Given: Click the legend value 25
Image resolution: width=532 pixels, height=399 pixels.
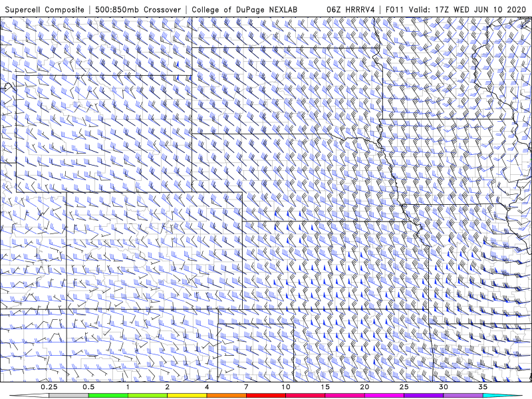Looking at the screenshot, I should (404, 387).
